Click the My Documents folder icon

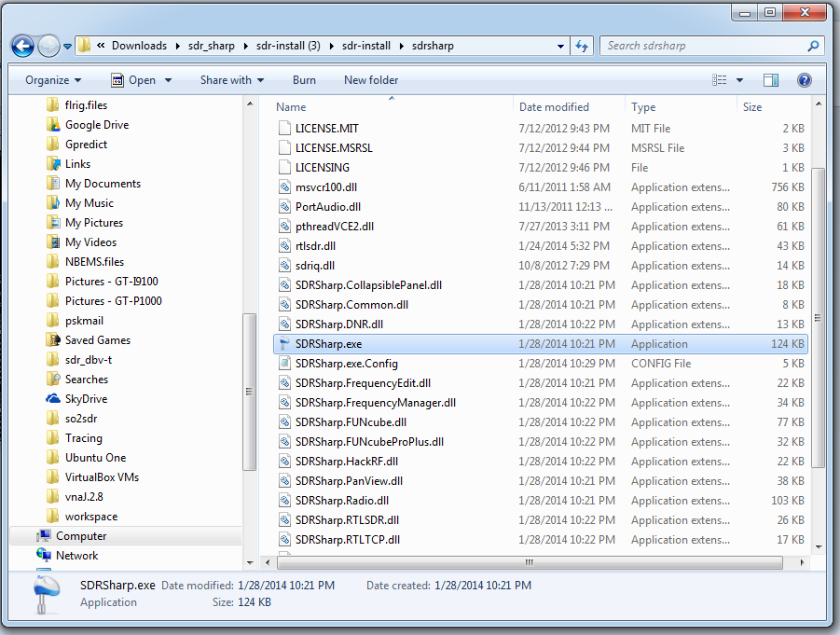tap(53, 184)
